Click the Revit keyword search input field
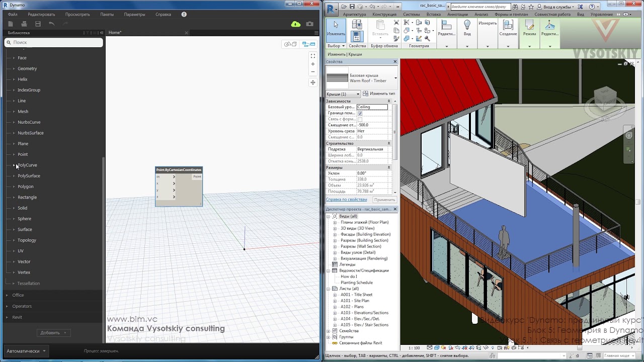 coord(479,7)
